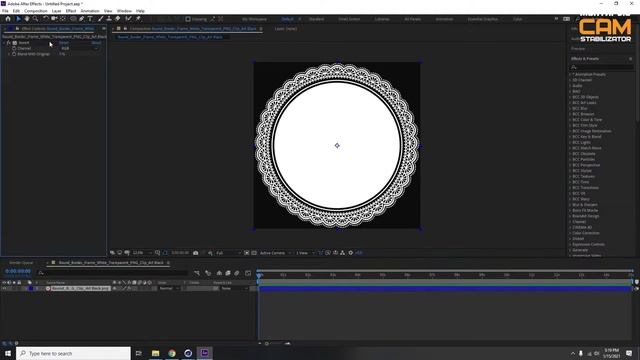Toggle Channel property stopwatch
The height and width of the screenshot is (360, 640).
point(14,48)
